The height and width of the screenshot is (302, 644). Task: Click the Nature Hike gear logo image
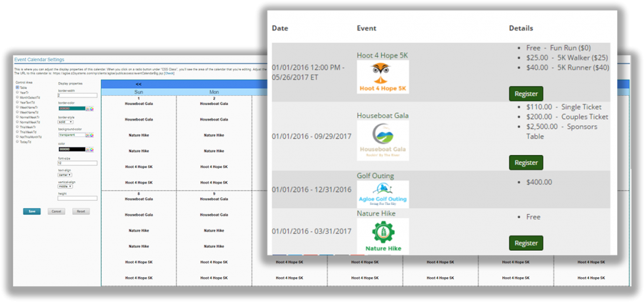[383, 236]
